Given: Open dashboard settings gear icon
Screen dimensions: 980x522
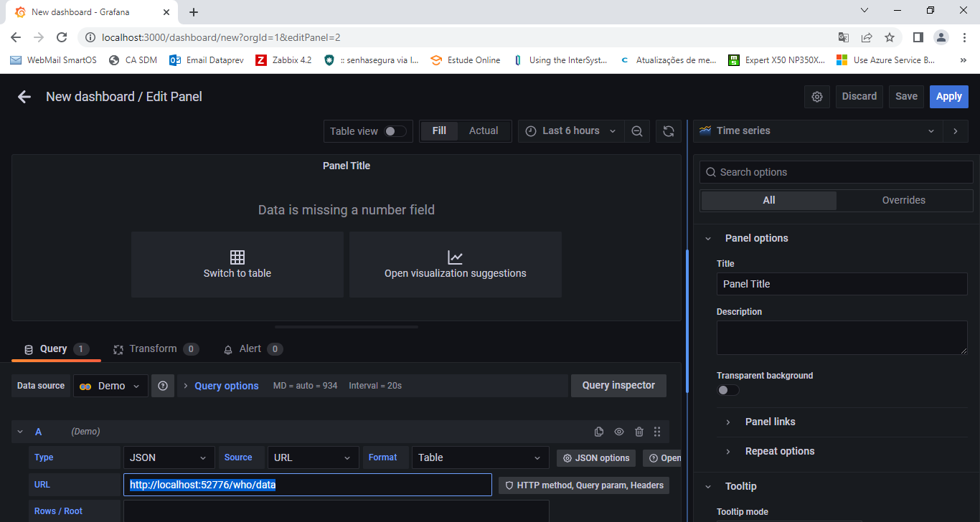Looking at the screenshot, I should pos(816,97).
